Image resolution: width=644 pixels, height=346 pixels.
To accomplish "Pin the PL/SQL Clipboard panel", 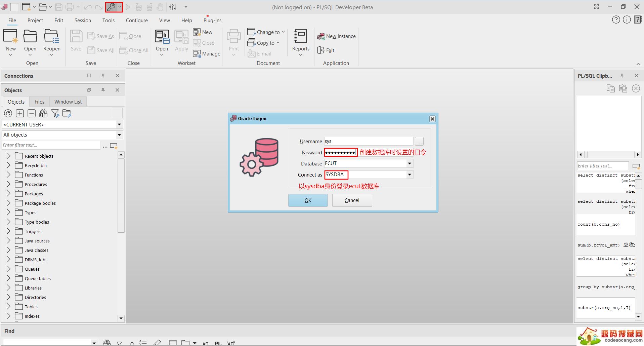I will tap(622, 76).
